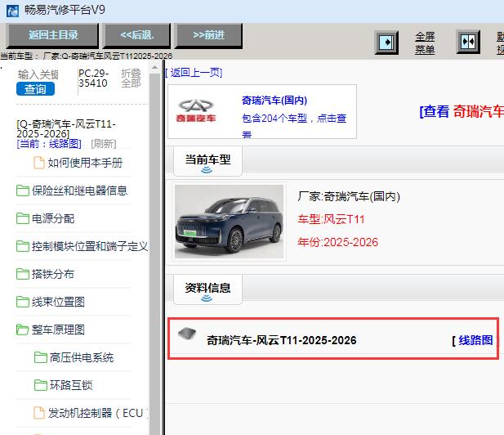This screenshot has height=435, width=504.
Task: Collapse the open 整车原理图 folder
Action: click(x=58, y=330)
